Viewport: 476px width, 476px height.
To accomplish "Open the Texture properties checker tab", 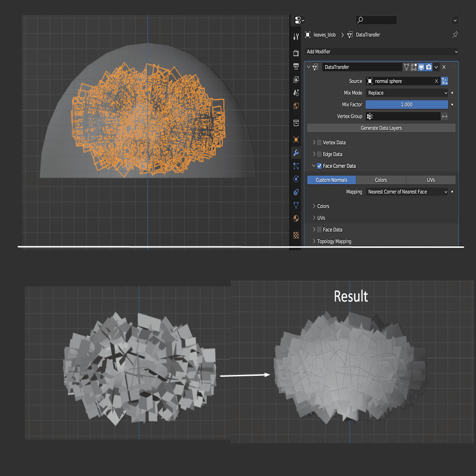I will click(296, 235).
